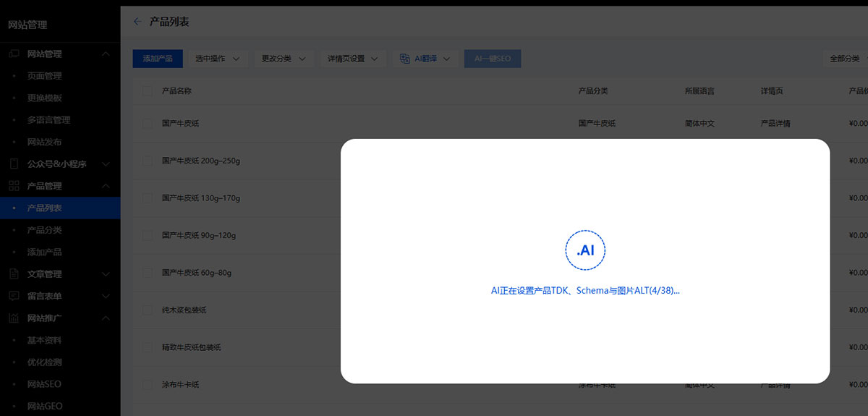Click the 产品分类 column header
This screenshot has width=868, height=416.
coord(593,91)
